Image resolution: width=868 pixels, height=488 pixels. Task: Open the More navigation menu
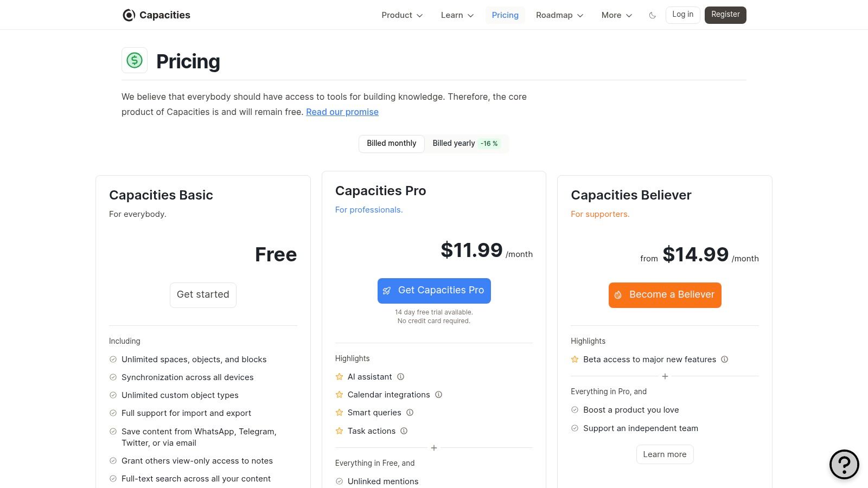[x=617, y=15]
